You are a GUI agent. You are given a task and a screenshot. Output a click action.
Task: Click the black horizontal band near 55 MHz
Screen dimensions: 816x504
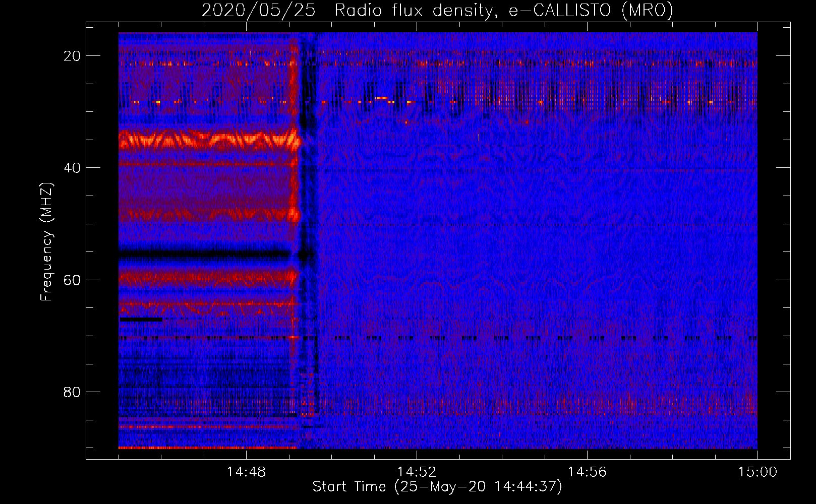click(x=204, y=254)
